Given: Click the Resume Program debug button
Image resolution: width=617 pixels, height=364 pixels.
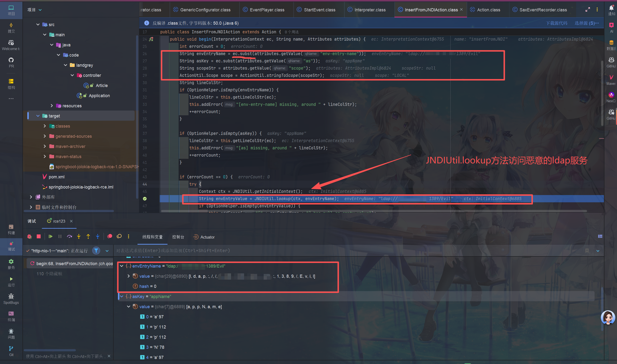Looking at the screenshot, I should (x=51, y=236).
